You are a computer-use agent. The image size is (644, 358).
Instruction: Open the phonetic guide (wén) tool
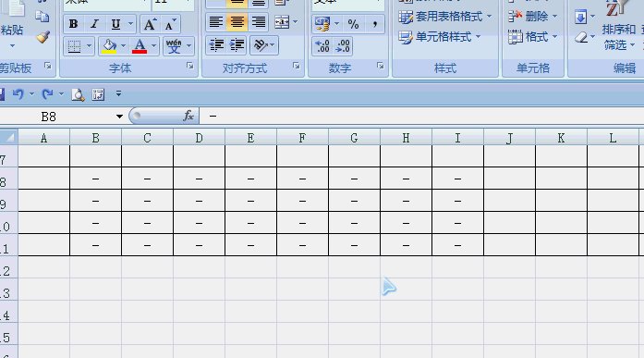click(x=174, y=46)
